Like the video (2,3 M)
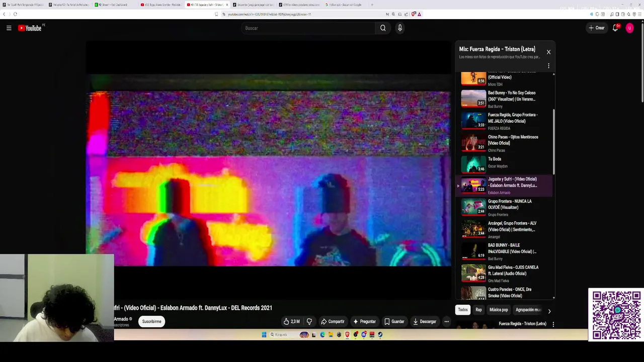644x362 pixels. point(292,321)
